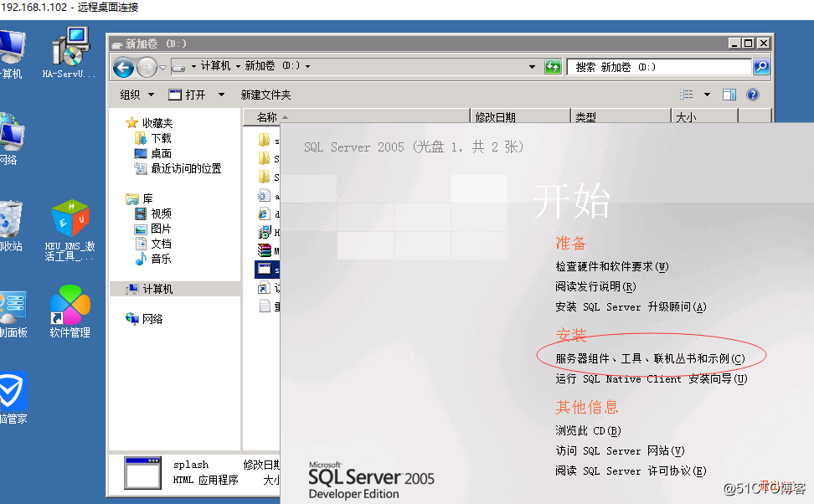814x504 pixels.
Task: Click 新建文件夹 in Explorer toolbar
Action: [265, 95]
